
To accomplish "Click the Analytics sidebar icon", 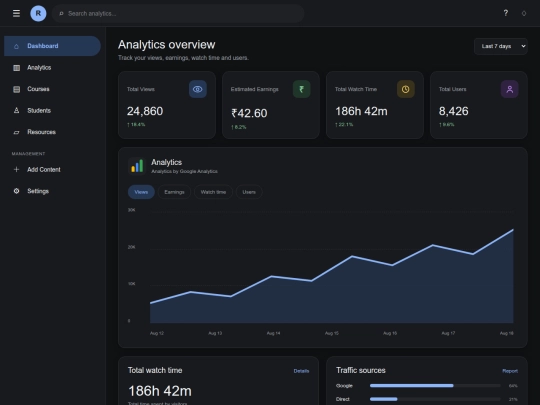I will 16,68.
